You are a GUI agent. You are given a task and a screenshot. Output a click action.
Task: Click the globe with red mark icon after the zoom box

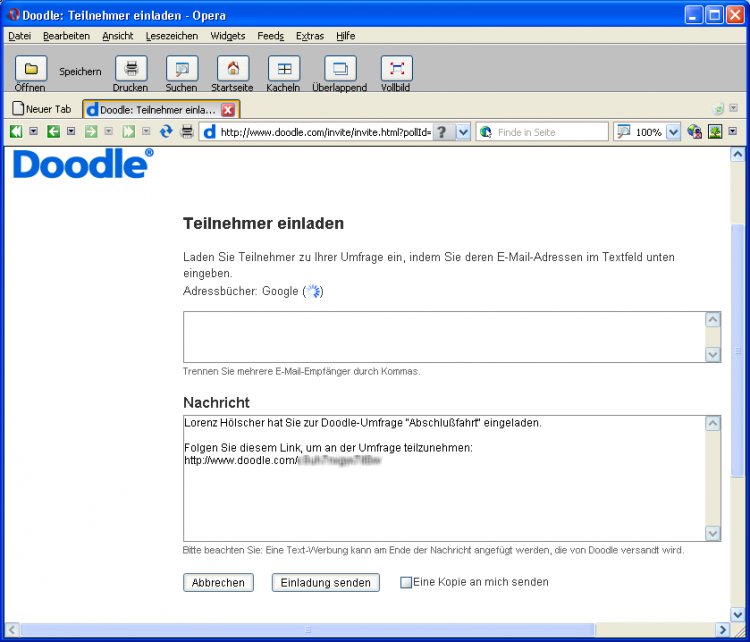click(x=694, y=131)
